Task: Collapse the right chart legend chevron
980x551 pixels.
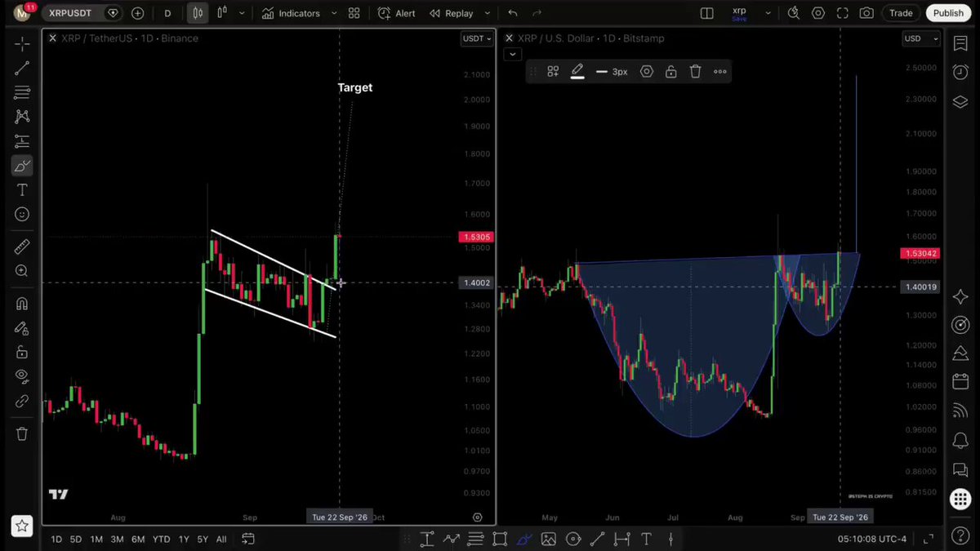Action: click(x=512, y=55)
